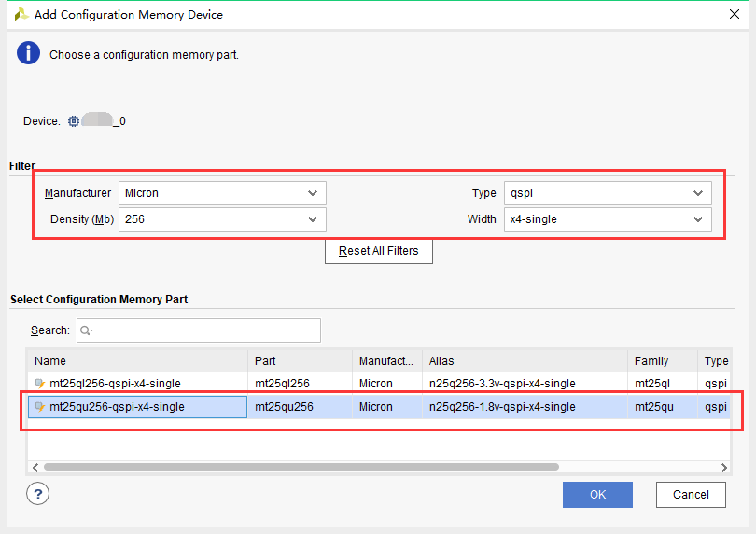Image resolution: width=756 pixels, height=534 pixels.
Task: Dismiss the dialog with the Cancel button
Action: [691, 495]
